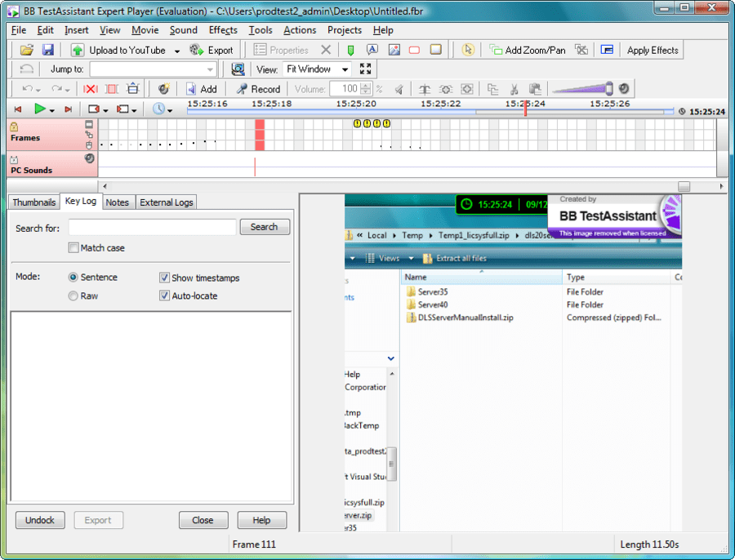Open the Fit Window view dropdown
Viewport: 735px width, 560px height.
[x=345, y=69]
